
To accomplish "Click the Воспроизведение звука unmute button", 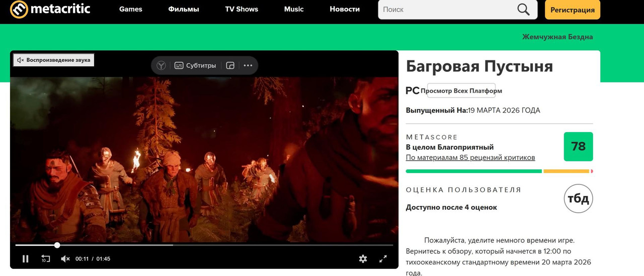I will (54, 60).
